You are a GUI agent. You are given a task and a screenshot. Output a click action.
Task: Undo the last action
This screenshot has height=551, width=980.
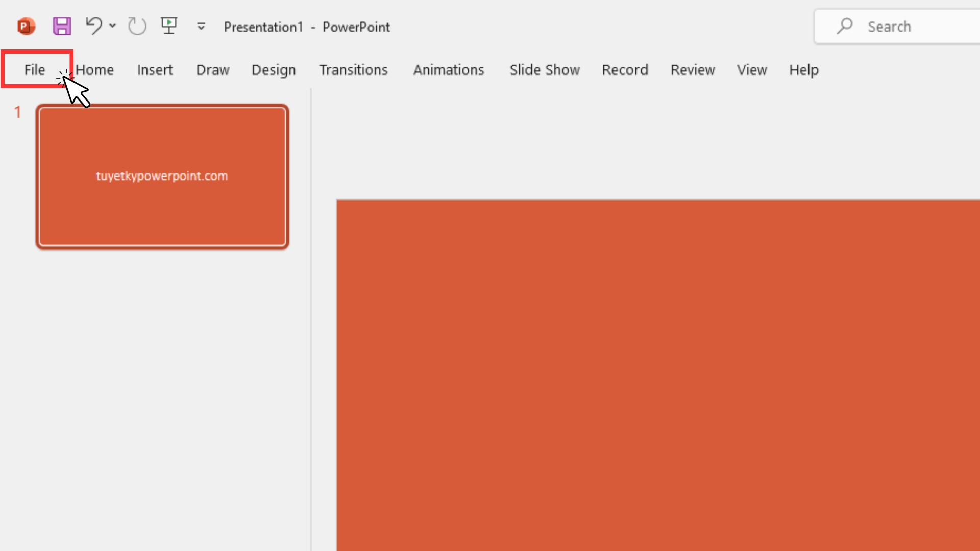coord(94,26)
